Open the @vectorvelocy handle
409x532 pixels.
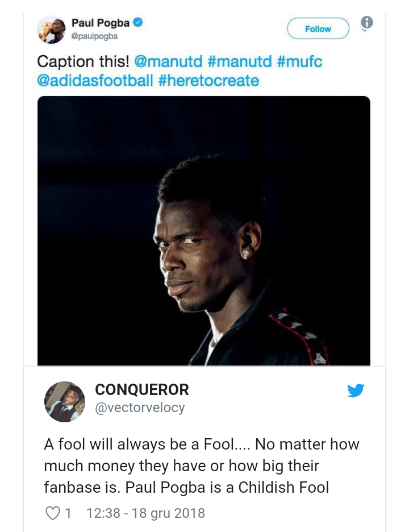tap(140, 408)
